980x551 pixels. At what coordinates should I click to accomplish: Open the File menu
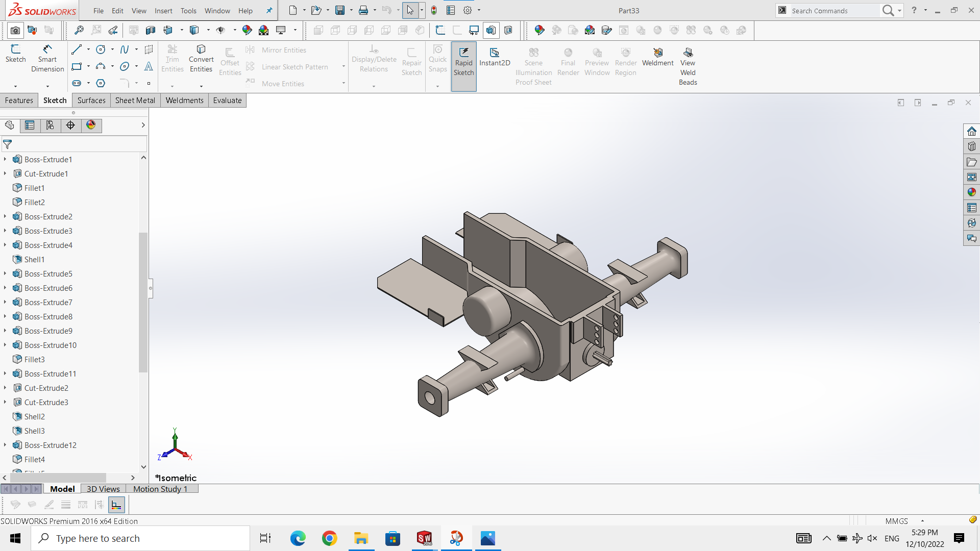(x=99, y=11)
